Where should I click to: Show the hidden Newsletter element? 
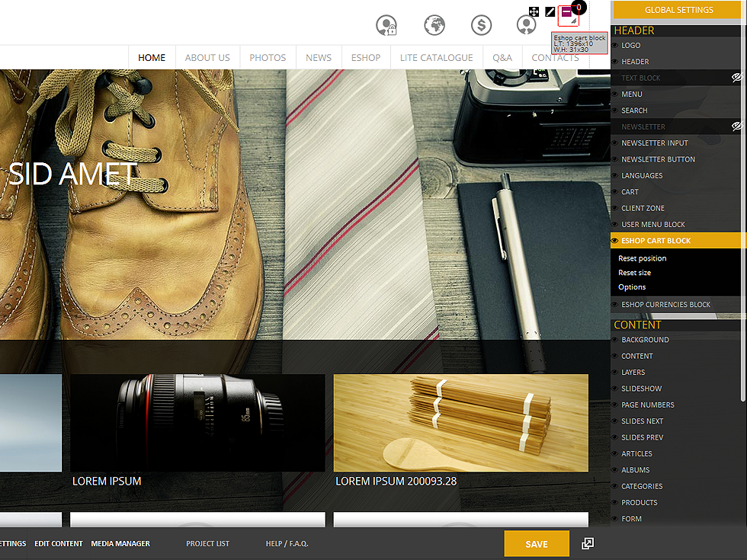(x=736, y=126)
